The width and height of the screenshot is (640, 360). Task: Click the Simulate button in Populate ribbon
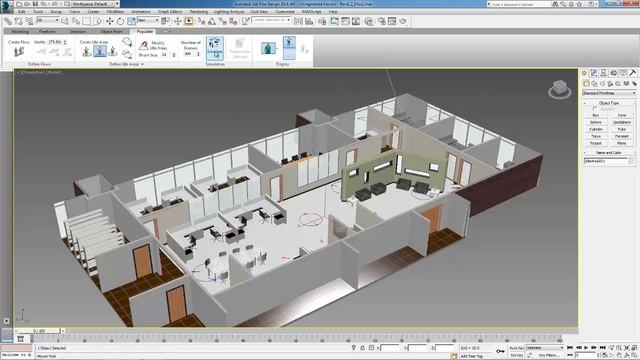click(x=215, y=48)
